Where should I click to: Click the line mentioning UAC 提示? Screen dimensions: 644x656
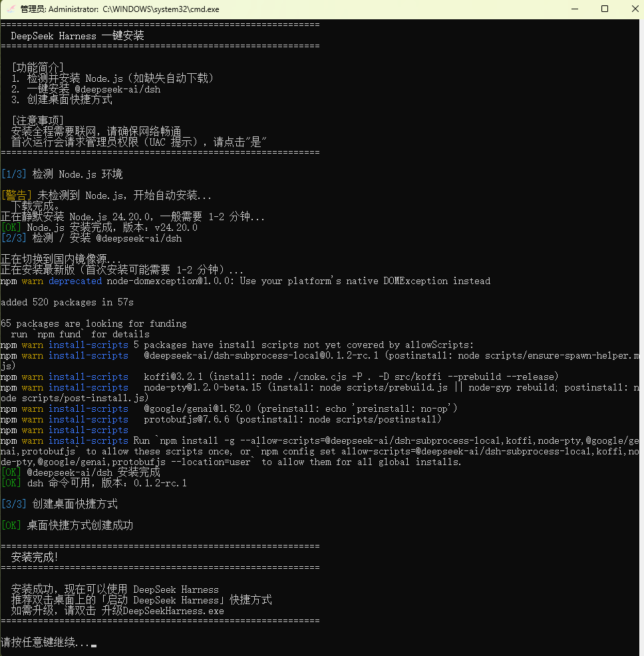pyautogui.click(x=139, y=142)
